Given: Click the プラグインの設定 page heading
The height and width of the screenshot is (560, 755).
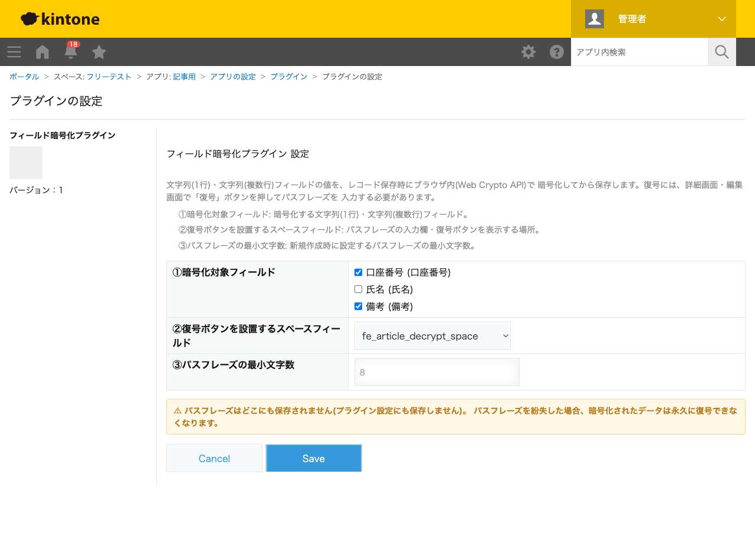Looking at the screenshot, I should (56, 101).
